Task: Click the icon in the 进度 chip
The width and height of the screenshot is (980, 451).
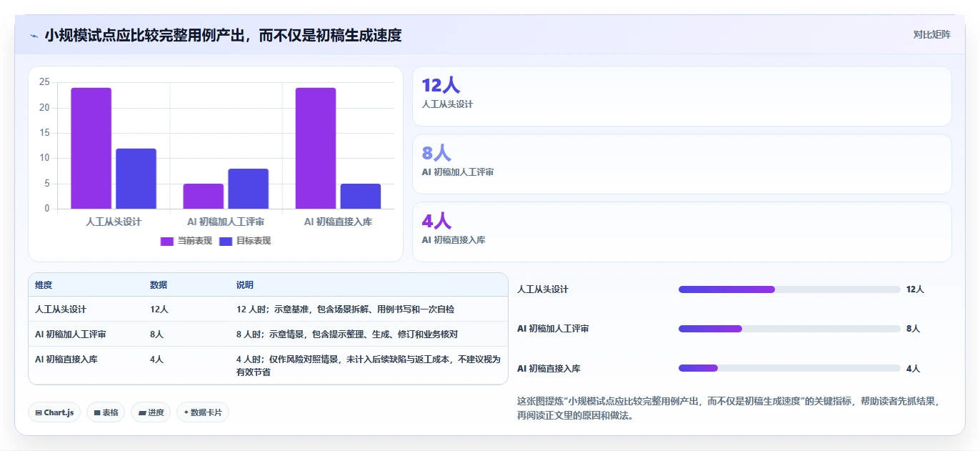Action: (142, 412)
